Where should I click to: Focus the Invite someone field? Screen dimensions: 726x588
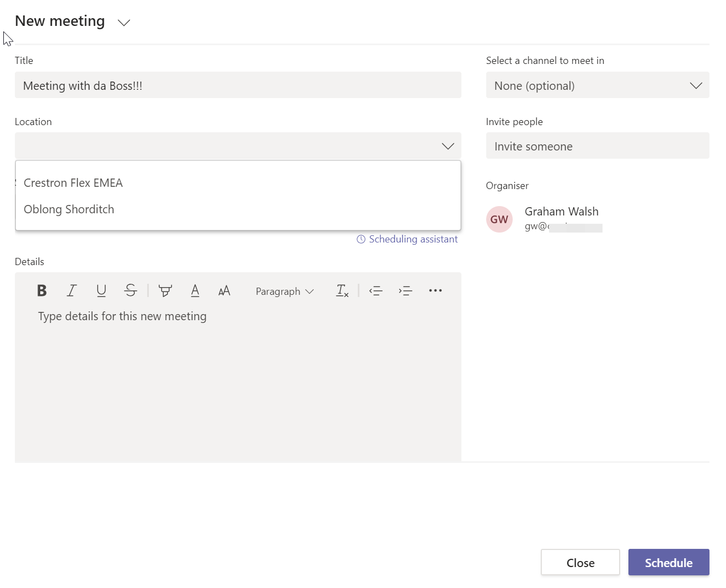click(598, 146)
